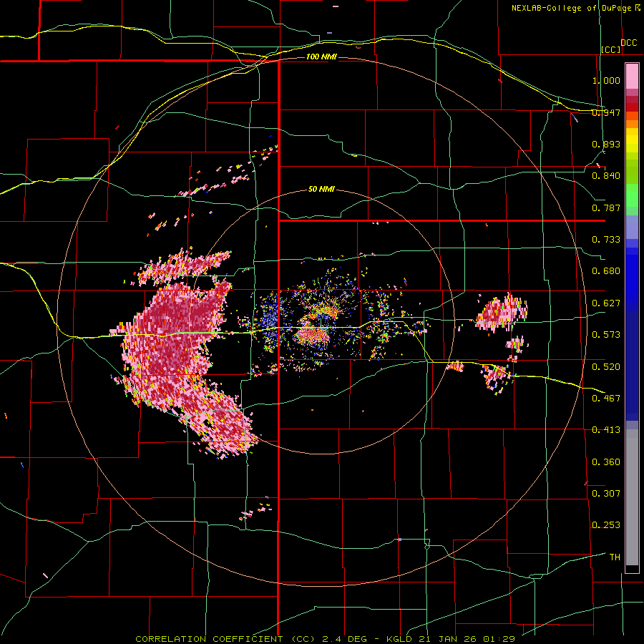Click the TH threshold label
This screenshot has width=644, height=644.
tap(615, 557)
